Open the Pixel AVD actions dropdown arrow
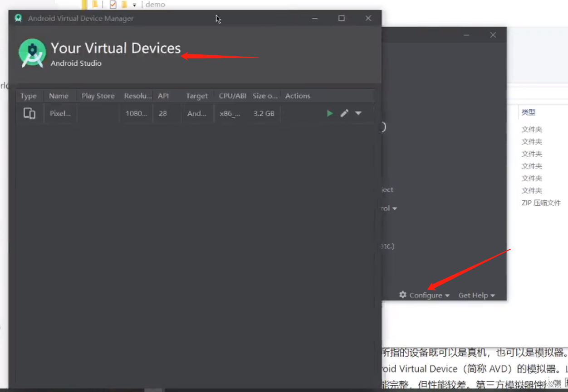Viewport: 568px width, 392px height. pyautogui.click(x=358, y=113)
